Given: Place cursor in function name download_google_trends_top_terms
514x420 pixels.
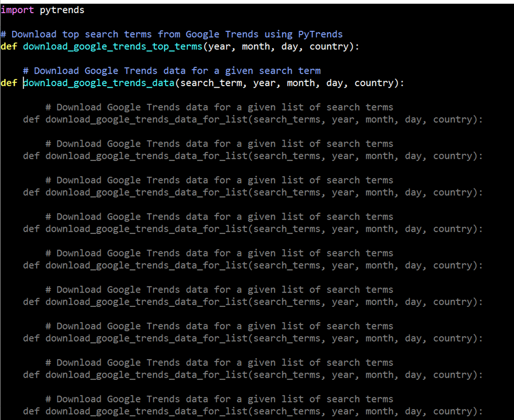Looking at the screenshot, I should pos(113,47).
